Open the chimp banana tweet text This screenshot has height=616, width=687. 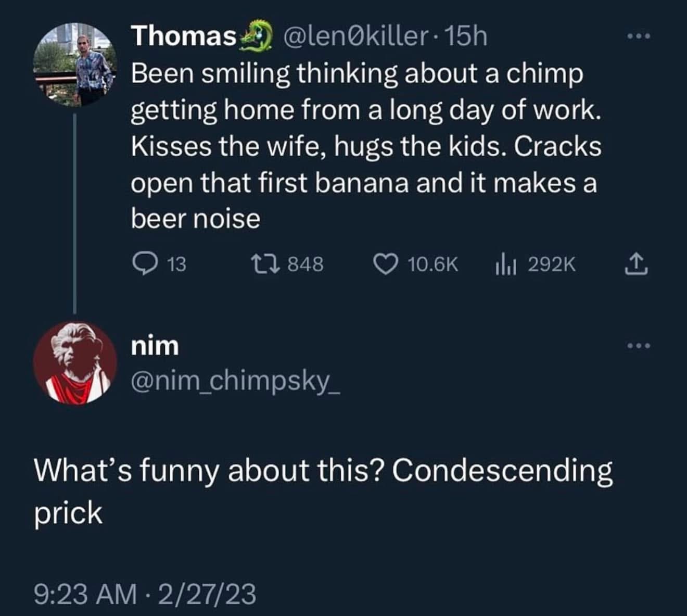[x=364, y=146]
